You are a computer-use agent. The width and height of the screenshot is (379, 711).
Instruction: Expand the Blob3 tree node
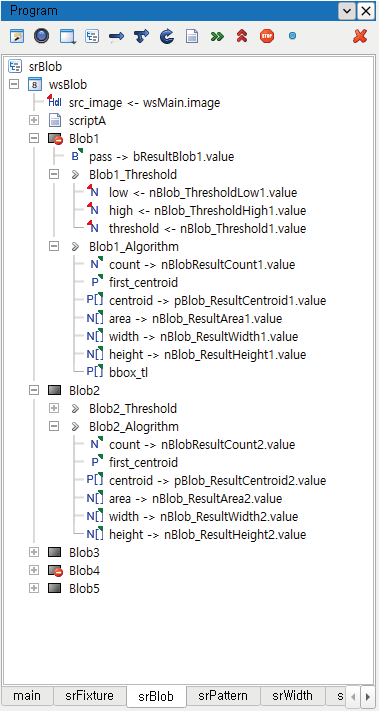click(x=34, y=552)
